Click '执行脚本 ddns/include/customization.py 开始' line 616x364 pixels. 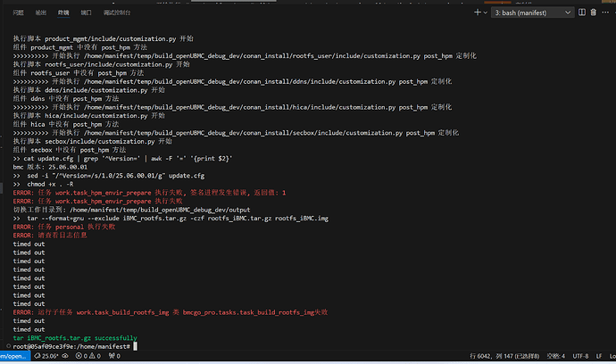[88, 90]
